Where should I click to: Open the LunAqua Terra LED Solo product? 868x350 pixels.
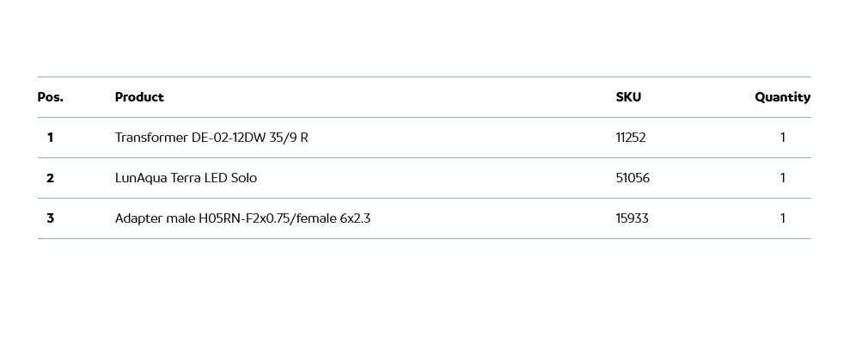[186, 178]
